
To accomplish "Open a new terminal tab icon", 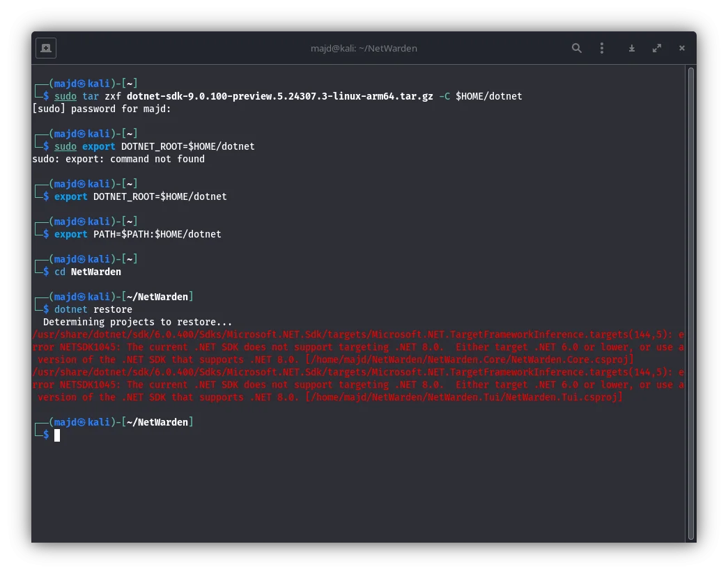I will 46,48.
